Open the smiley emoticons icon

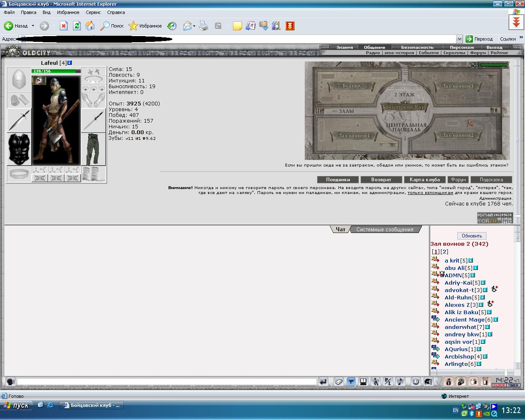415,382
